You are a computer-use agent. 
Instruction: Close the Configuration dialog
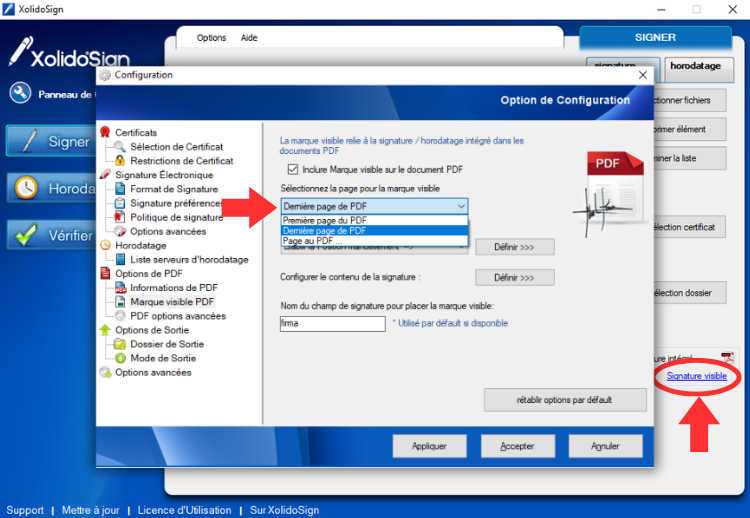pyautogui.click(x=643, y=75)
